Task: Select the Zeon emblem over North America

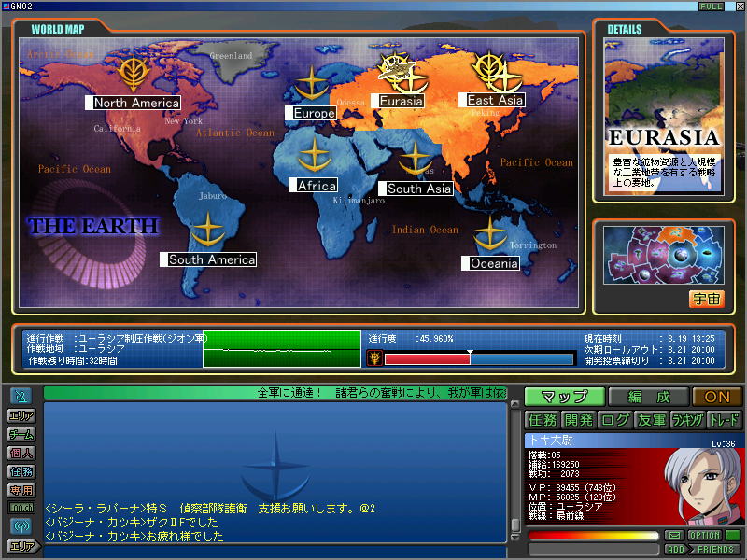Action: tap(134, 74)
